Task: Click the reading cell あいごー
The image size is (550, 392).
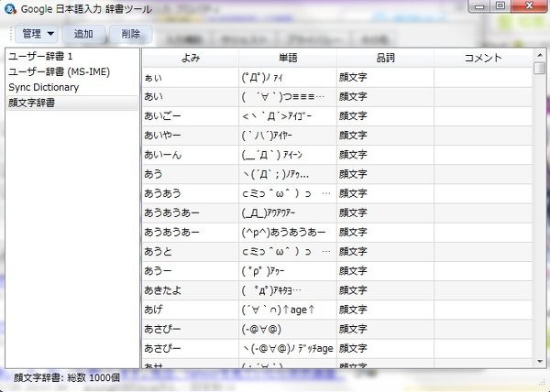Action: pyautogui.click(x=190, y=116)
